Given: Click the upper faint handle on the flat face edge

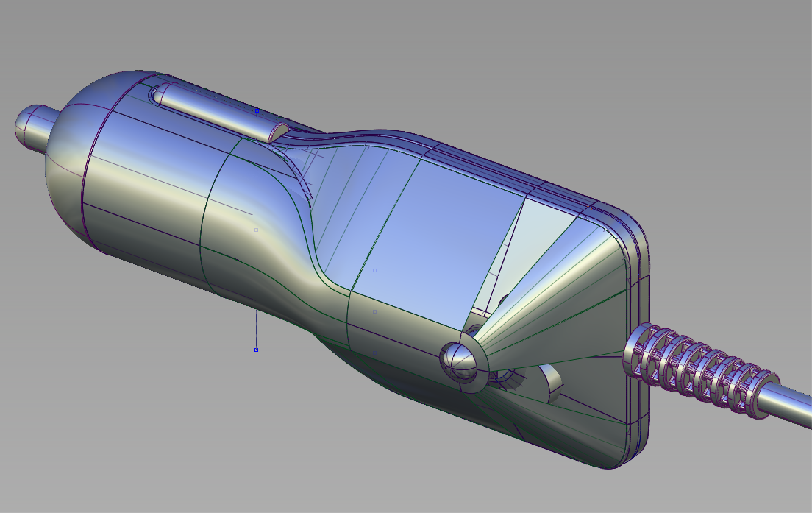Looking at the screenshot, I should click(x=374, y=270).
